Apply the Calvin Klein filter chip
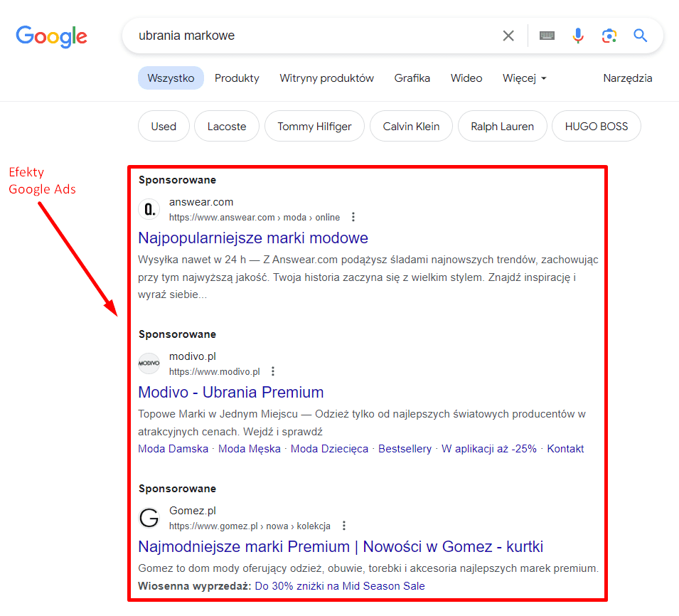Screen dimensions: 679x616 (x=411, y=126)
